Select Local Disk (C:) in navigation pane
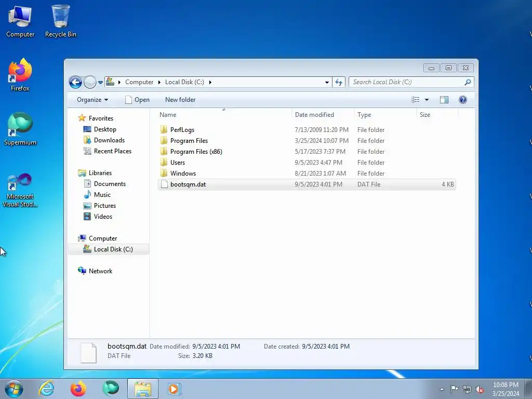The width and height of the screenshot is (532, 399). 109,249
